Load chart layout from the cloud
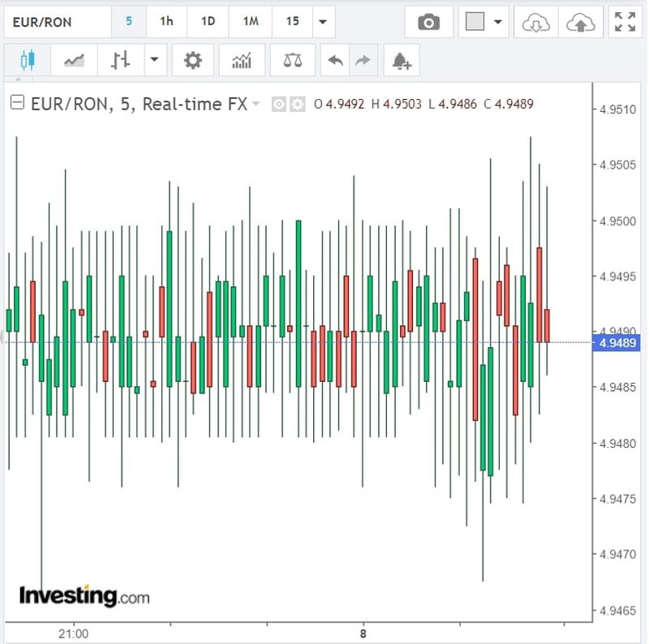The height and width of the screenshot is (644, 649). 535,22
